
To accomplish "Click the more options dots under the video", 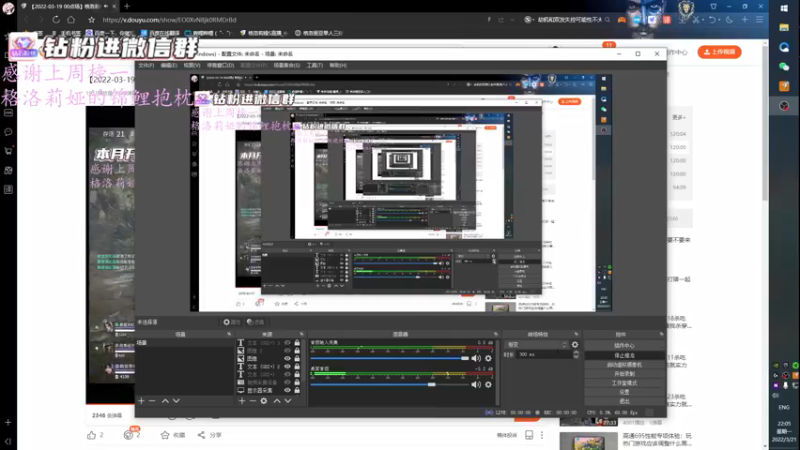I will [542, 435].
